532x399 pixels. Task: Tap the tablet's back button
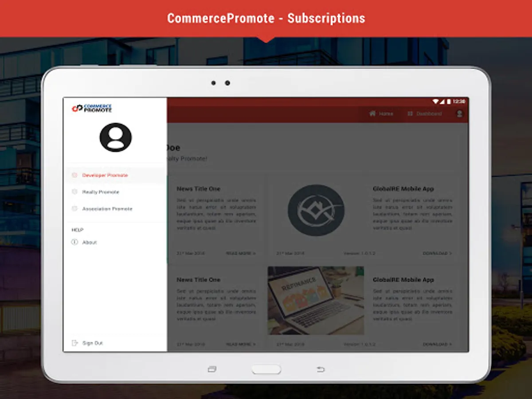(x=321, y=369)
